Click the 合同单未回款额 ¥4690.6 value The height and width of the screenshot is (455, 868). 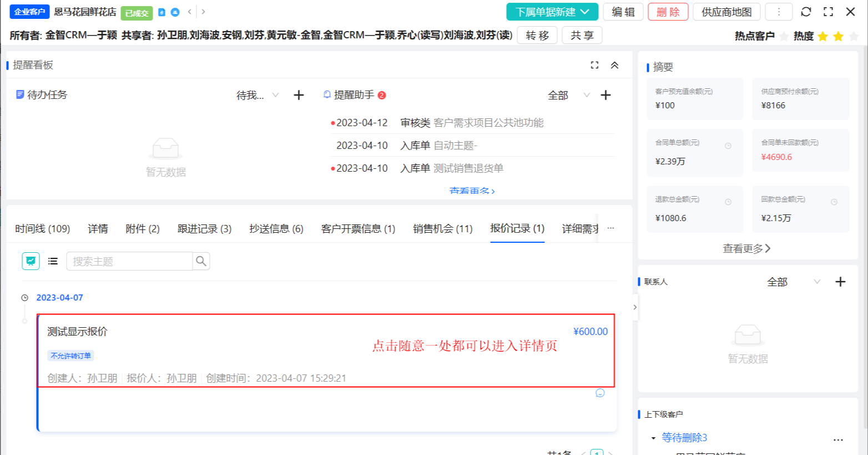(776, 157)
